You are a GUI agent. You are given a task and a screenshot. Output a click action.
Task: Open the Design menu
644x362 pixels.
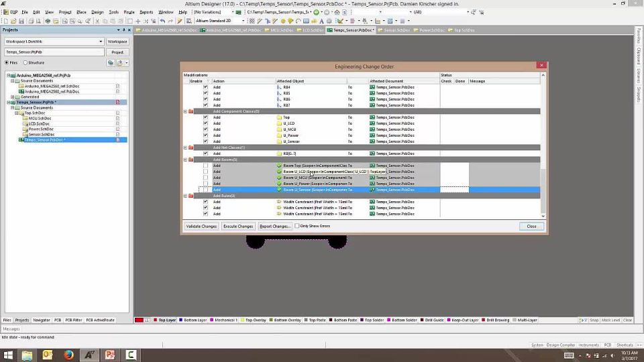click(97, 12)
